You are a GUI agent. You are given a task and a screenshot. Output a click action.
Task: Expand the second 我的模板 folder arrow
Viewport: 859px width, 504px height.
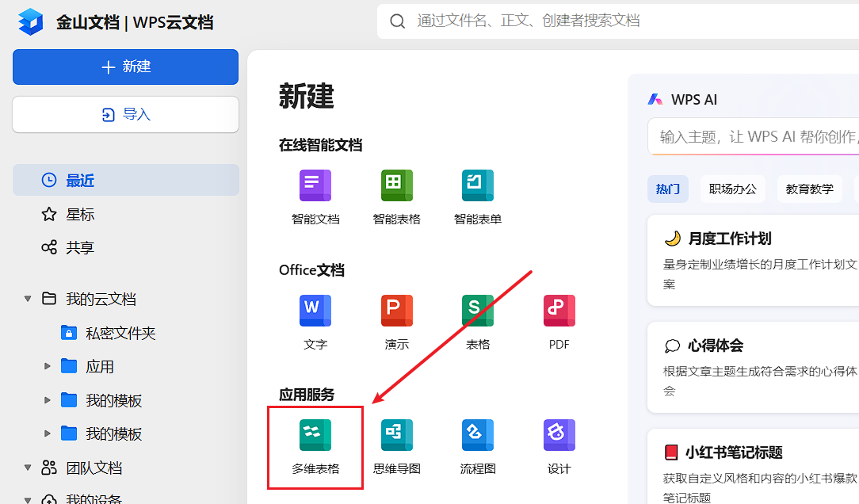pos(47,433)
